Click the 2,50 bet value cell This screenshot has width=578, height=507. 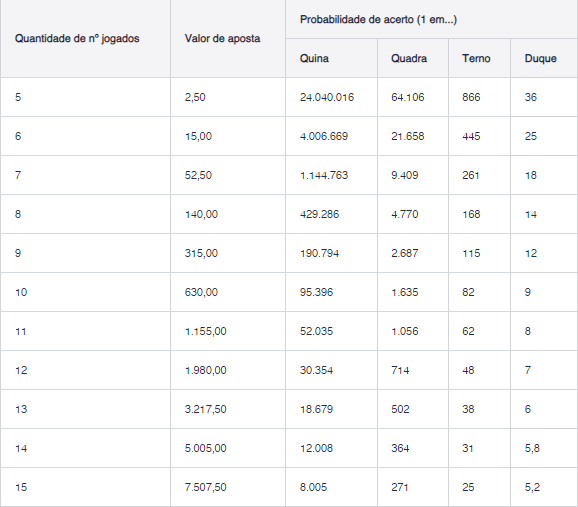pos(228,97)
